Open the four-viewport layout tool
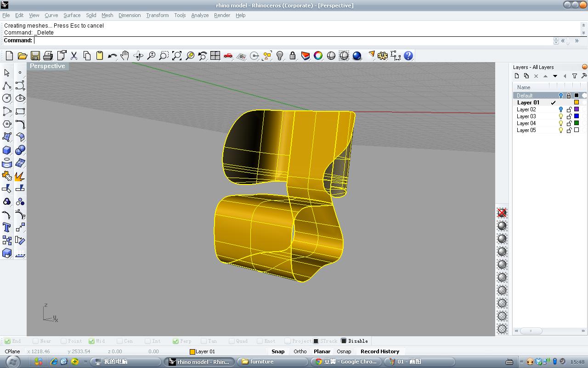This screenshot has height=368, width=588. (215, 56)
